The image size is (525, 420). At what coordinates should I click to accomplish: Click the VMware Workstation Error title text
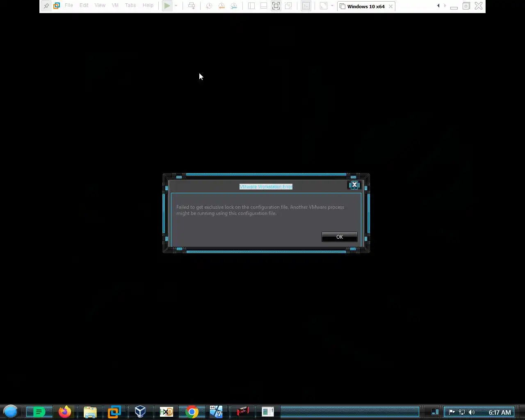[266, 187]
